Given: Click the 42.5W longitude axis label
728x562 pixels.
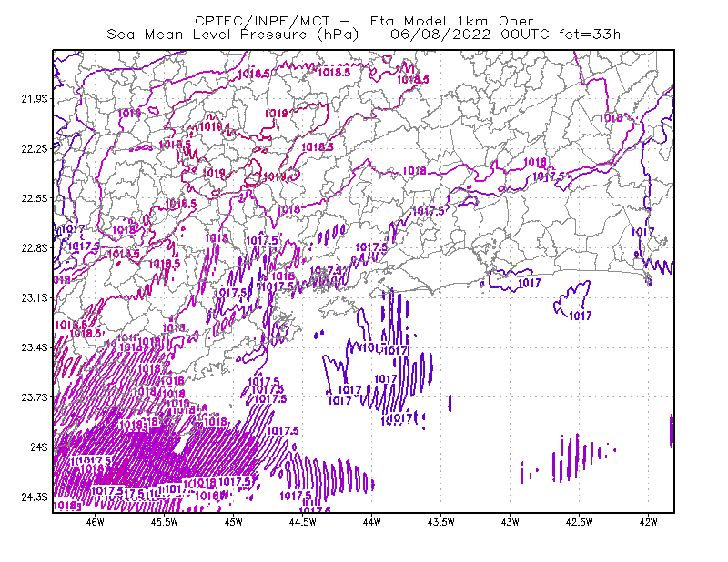Looking at the screenshot, I should [579, 522].
